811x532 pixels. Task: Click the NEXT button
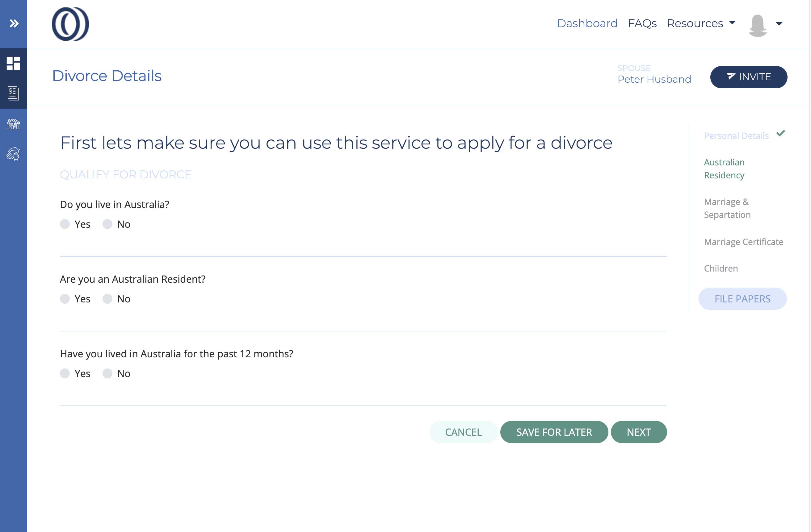click(639, 432)
